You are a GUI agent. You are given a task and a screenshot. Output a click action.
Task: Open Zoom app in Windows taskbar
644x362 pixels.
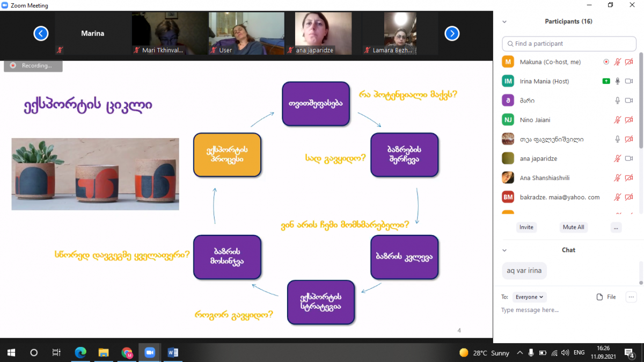tap(150, 352)
